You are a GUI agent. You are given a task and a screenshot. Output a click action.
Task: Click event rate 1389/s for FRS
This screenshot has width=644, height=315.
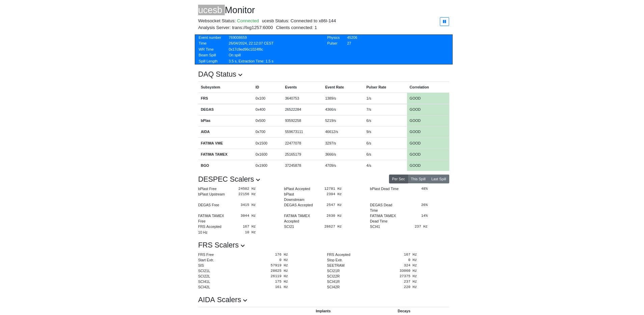[330, 98]
